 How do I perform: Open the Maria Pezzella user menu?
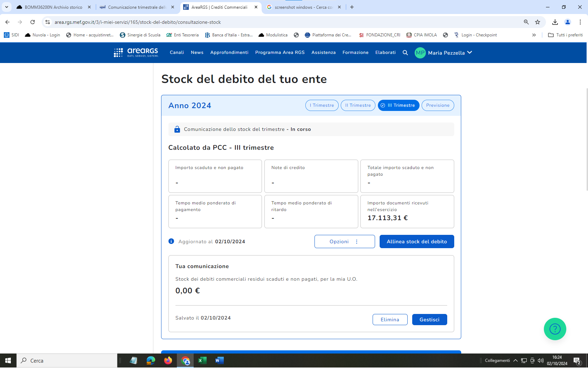(444, 52)
